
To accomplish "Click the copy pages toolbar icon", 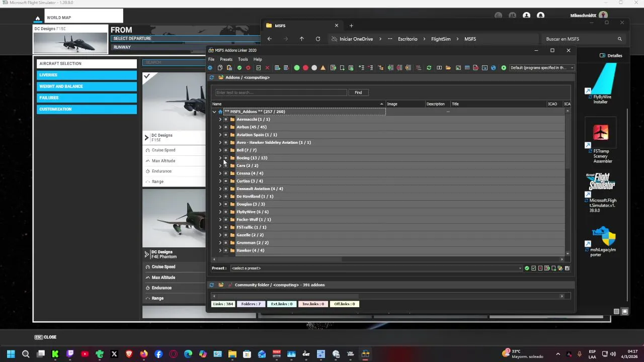I will coord(220,68).
